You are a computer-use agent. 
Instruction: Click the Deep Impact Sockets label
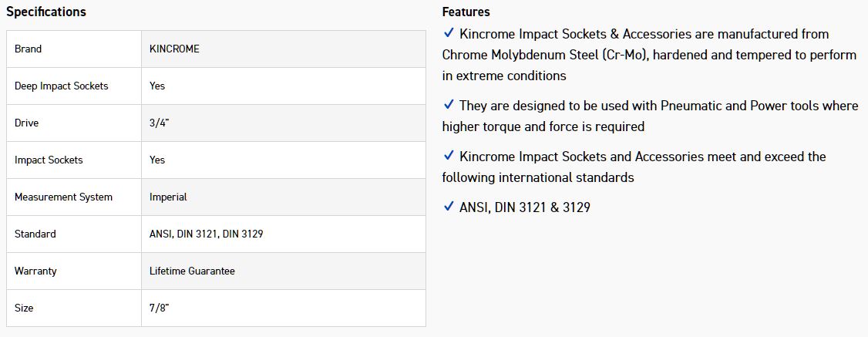pyautogui.click(x=61, y=86)
